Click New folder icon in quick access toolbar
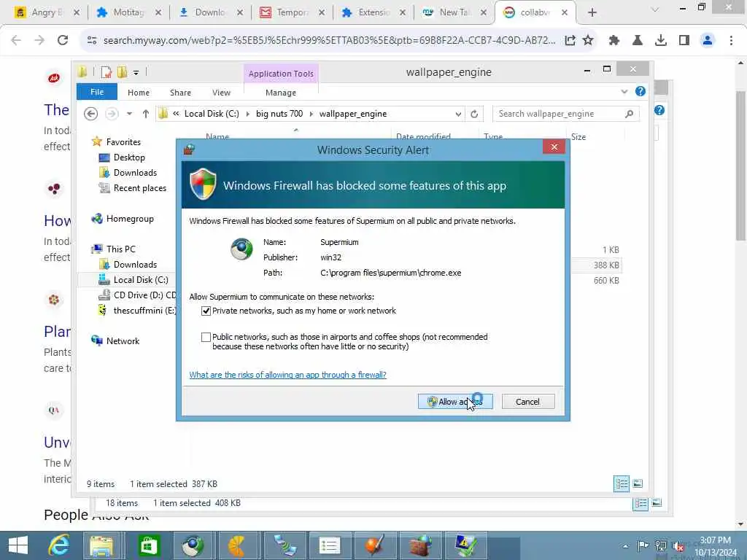This screenshot has height=560, width=747. pyautogui.click(x=122, y=72)
